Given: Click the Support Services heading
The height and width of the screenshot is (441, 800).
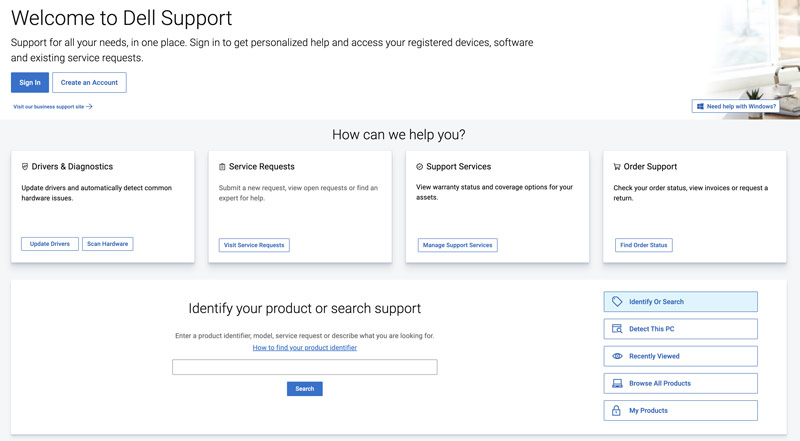Looking at the screenshot, I should click(x=459, y=166).
